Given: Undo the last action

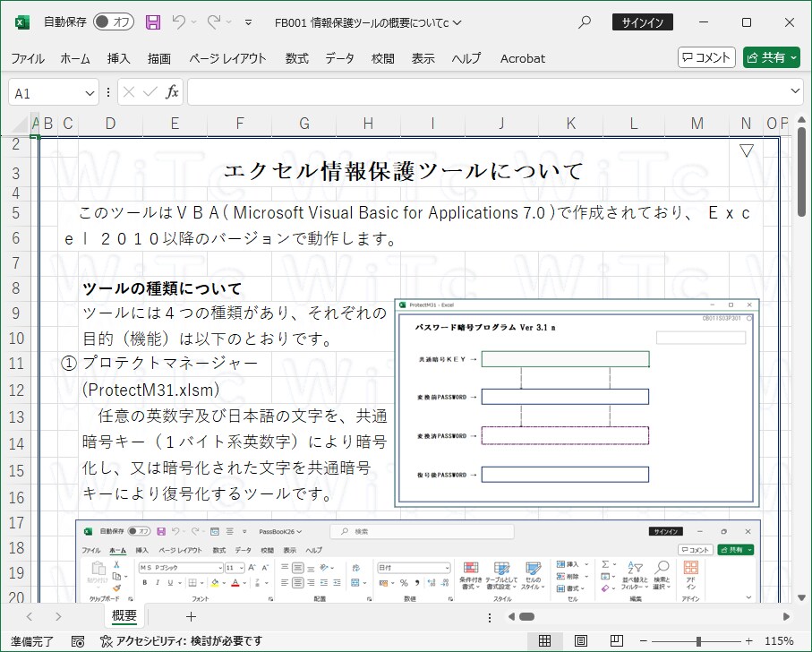Looking at the screenshot, I should [x=179, y=21].
